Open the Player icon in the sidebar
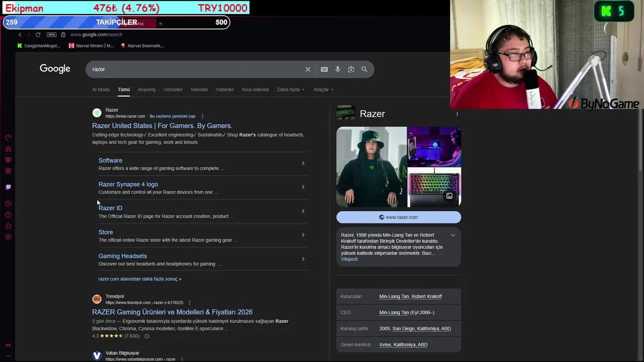644x362 pixels. click(8, 204)
